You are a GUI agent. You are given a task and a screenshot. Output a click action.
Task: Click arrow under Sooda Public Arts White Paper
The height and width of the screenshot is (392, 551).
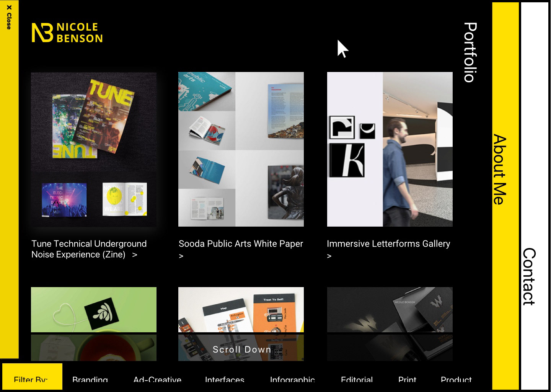181,256
